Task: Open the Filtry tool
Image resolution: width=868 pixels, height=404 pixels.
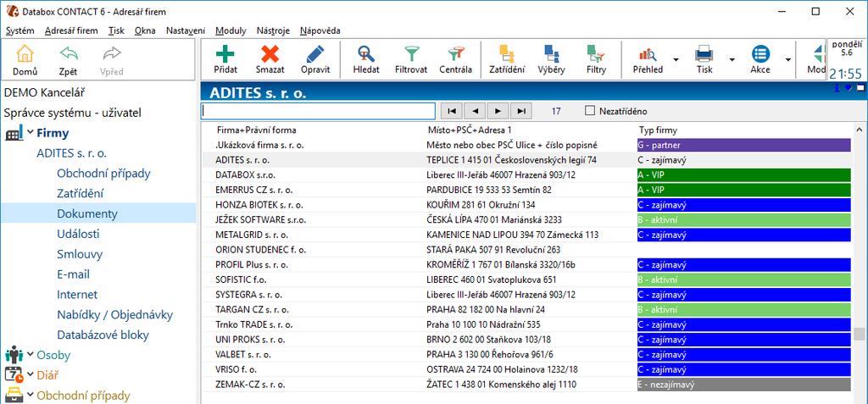Action: coord(596,53)
